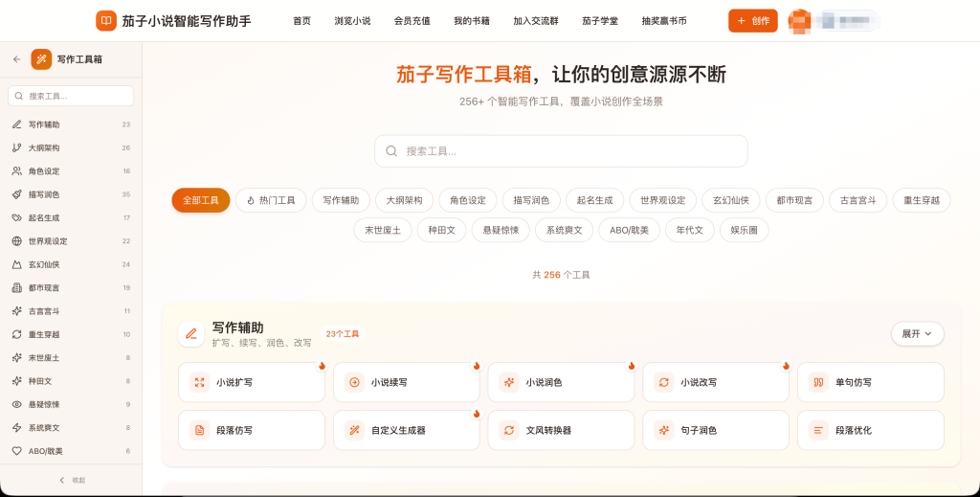This screenshot has height=497, width=980.
Task: Toggle the 玄幻仙侠 category chip
Action: pos(731,200)
